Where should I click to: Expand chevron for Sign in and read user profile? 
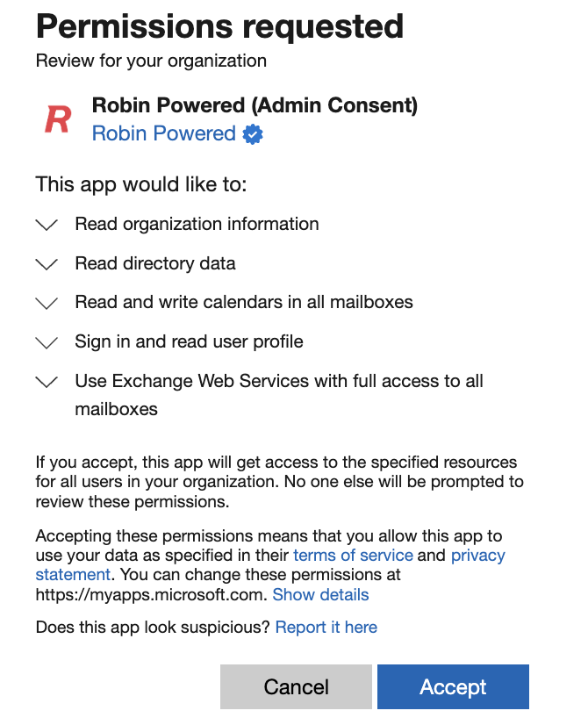point(47,342)
